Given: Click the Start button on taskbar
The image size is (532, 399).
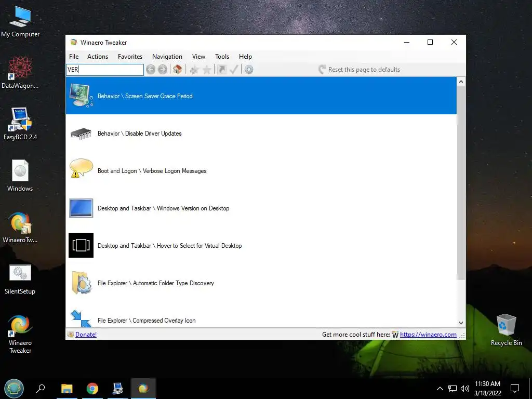Looking at the screenshot, I should (14, 388).
